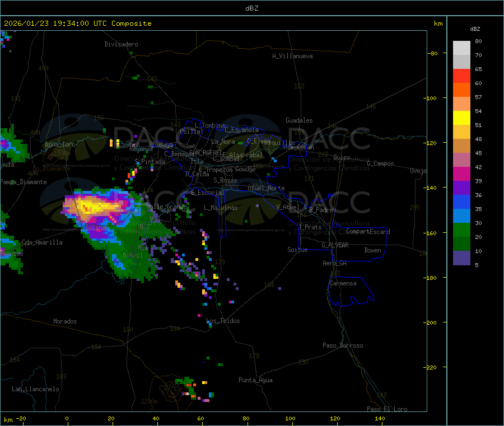Select the La_Nora label
This screenshot has width=504, height=426.
tap(223, 142)
